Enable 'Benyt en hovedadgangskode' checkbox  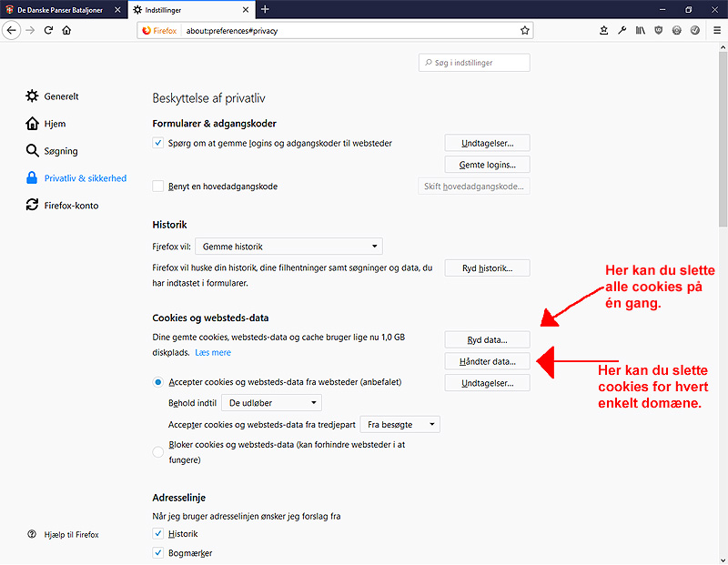pyautogui.click(x=158, y=187)
